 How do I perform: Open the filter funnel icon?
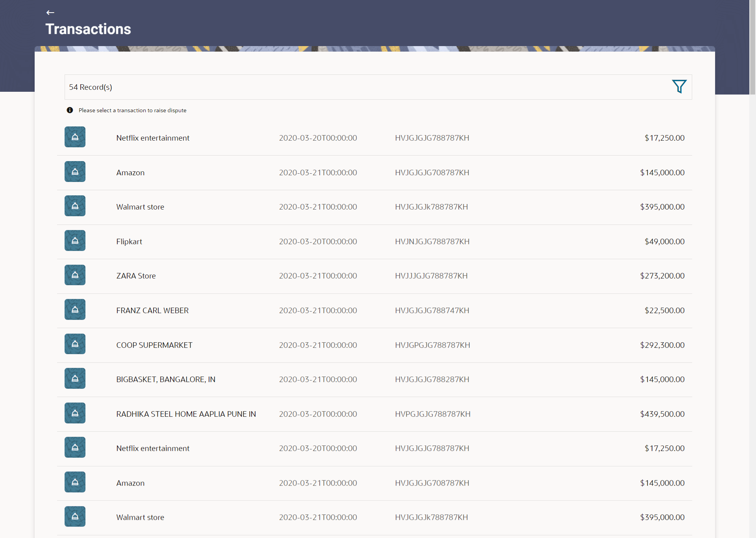pos(679,87)
